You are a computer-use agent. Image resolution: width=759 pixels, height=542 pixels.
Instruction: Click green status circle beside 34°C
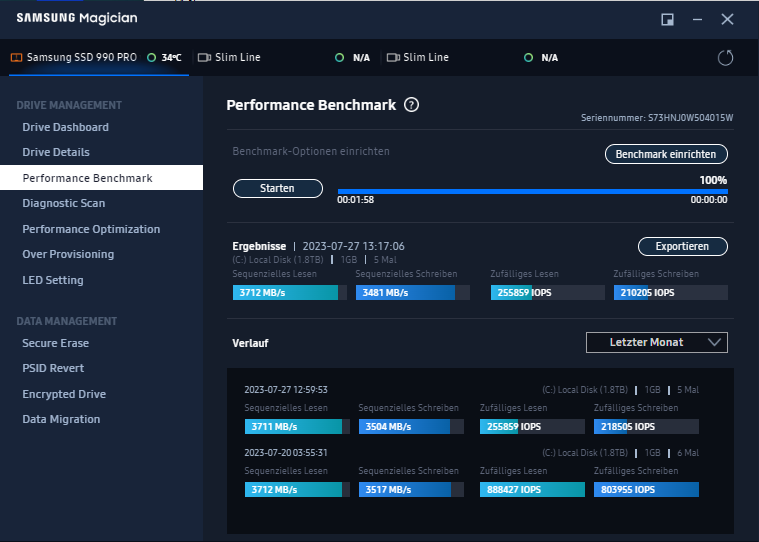coord(152,58)
